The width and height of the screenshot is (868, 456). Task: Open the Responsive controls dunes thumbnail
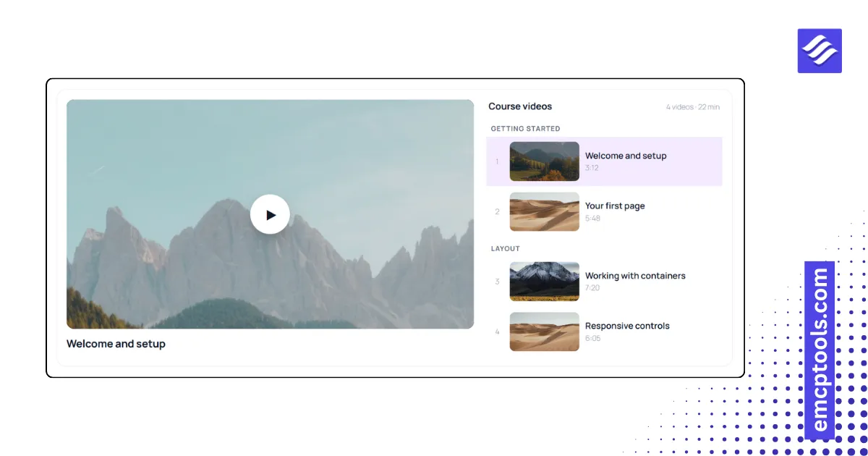[544, 332]
